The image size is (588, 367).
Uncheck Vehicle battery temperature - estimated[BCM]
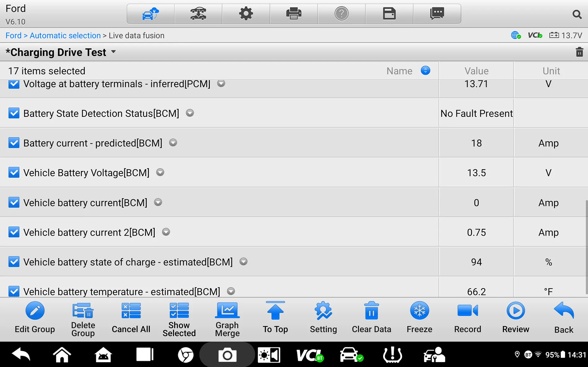14,291
